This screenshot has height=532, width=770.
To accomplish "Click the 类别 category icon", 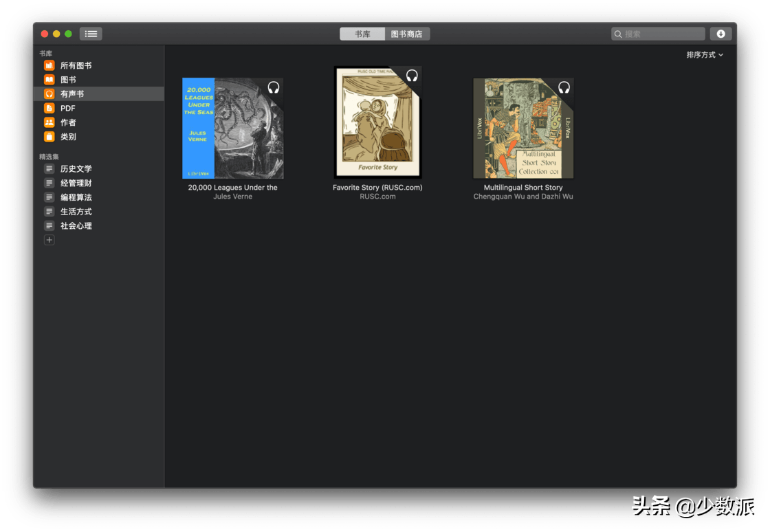I will click(49, 136).
